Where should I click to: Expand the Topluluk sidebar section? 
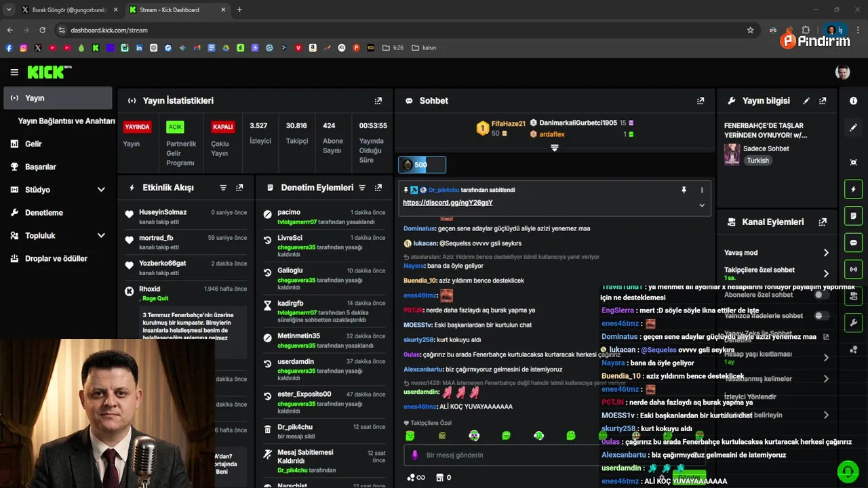click(x=101, y=235)
